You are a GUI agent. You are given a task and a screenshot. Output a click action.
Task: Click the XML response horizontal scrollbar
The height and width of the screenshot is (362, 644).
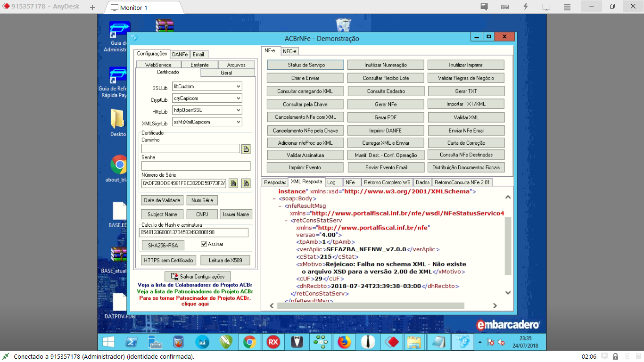371,305
